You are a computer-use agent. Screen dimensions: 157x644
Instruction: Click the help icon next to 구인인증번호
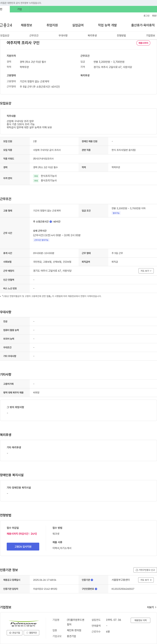click(96, 589)
